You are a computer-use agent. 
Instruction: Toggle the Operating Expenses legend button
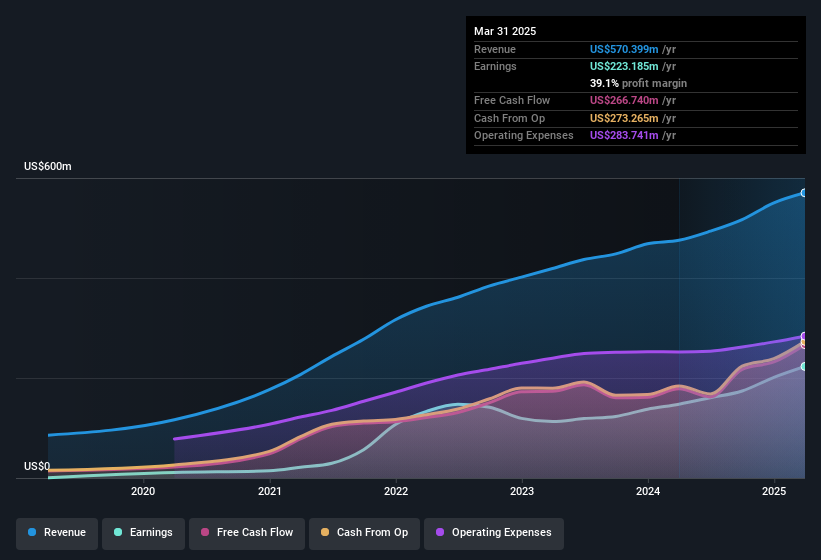(x=494, y=533)
